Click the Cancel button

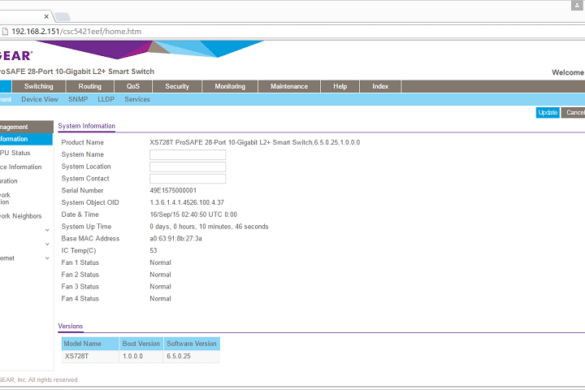[573, 112]
